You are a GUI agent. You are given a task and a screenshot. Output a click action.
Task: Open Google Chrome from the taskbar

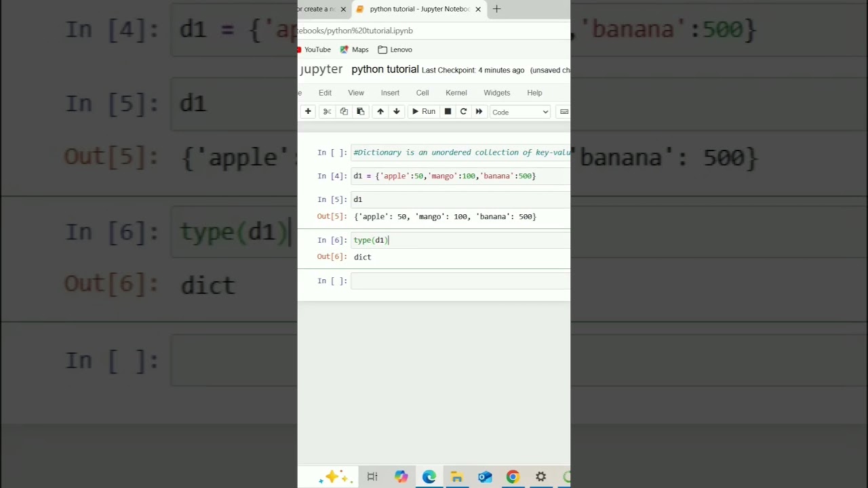[513, 477]
